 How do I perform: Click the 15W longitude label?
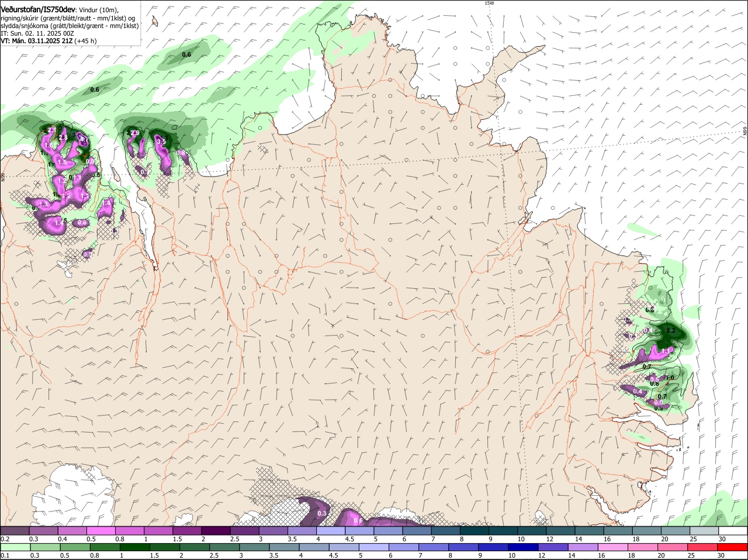(x=489, y=3)
